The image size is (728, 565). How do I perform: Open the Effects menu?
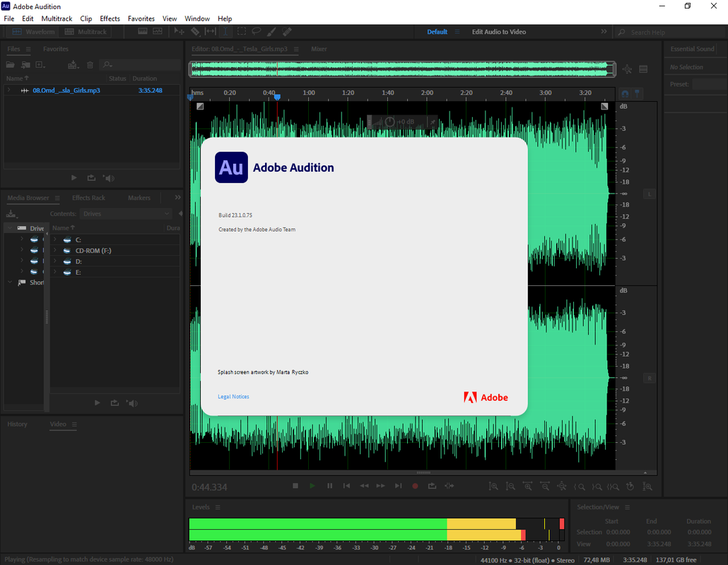tap(110, 18)
